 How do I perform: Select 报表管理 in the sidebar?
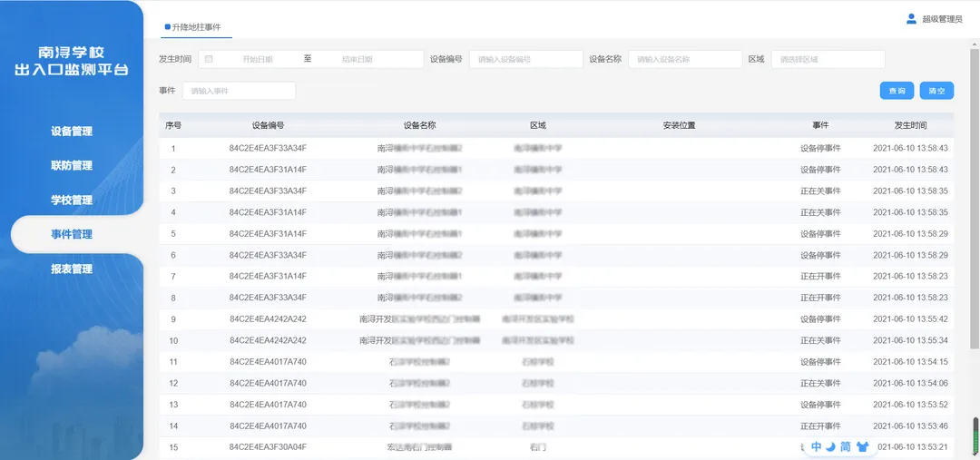pos(72,269)
